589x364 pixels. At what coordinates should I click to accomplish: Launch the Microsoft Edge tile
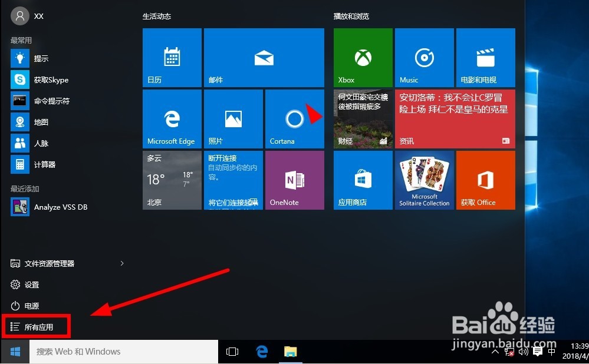(172, 118)
